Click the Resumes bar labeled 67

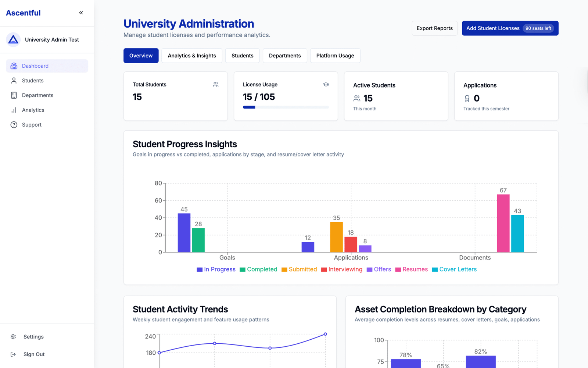click(503, 223)
